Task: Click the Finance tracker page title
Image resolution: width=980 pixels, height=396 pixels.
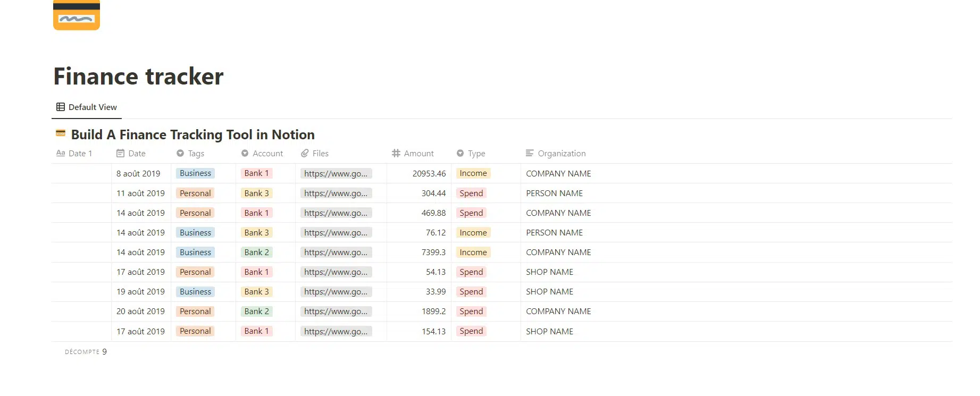Action: tap(138, 77)
